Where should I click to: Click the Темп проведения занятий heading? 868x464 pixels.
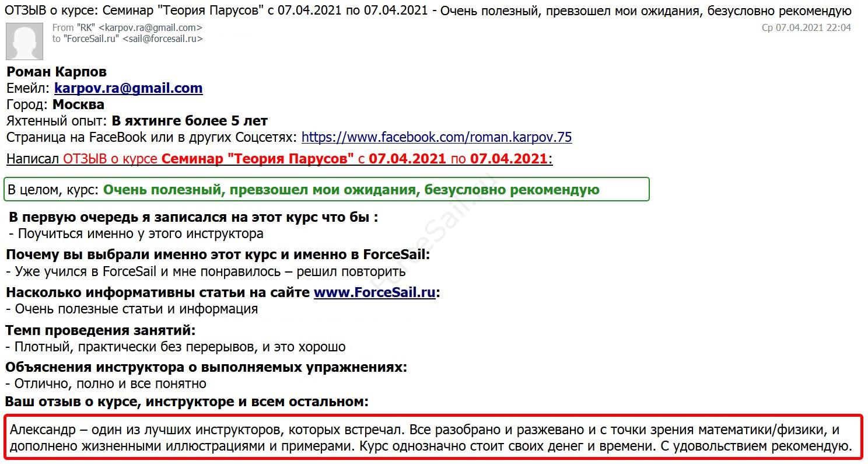coord(100,330)
